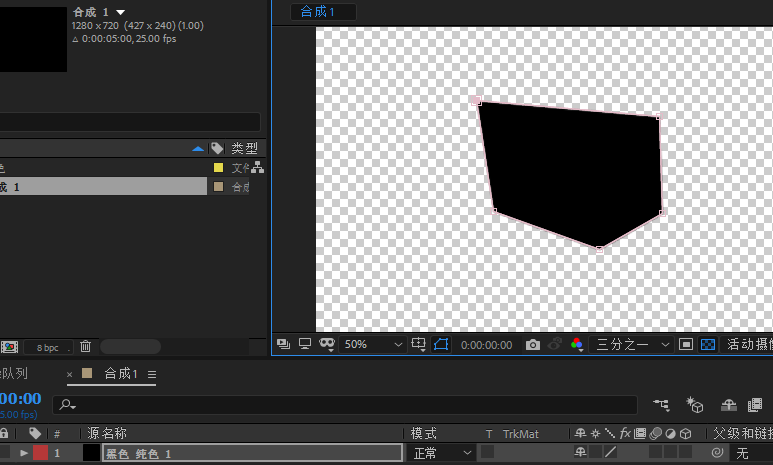This screenshot has height=465, width=773.
Task: Enable motion blur checkbox for layer 1
Action: [x=656, y=452]
